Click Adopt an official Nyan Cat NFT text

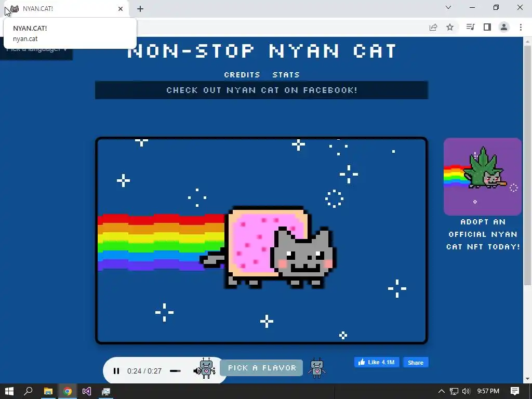483,234
